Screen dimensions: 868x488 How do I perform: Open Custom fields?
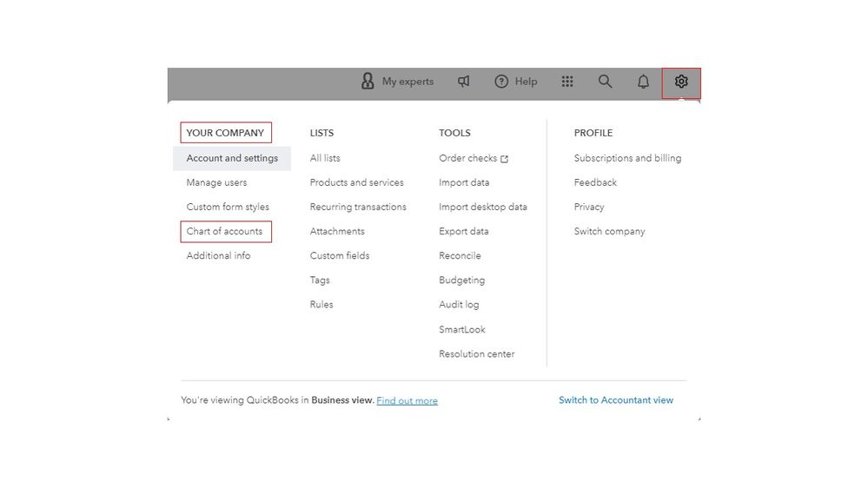point(340,255)
